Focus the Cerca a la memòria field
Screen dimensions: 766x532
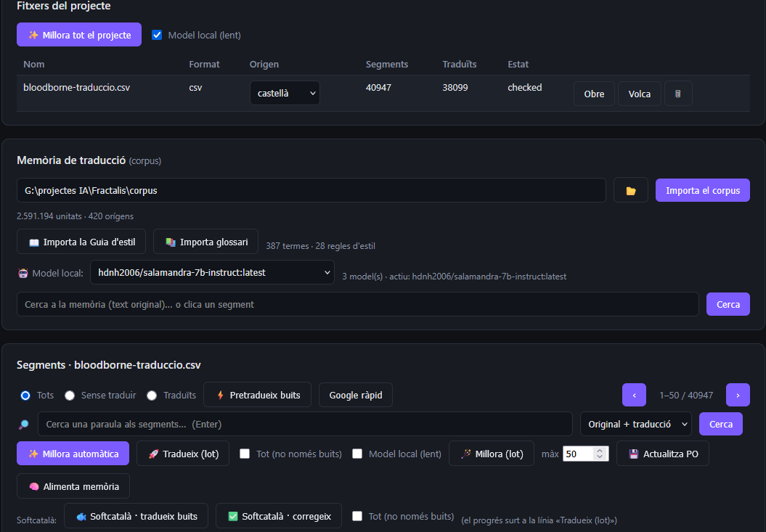pos(358,304)
